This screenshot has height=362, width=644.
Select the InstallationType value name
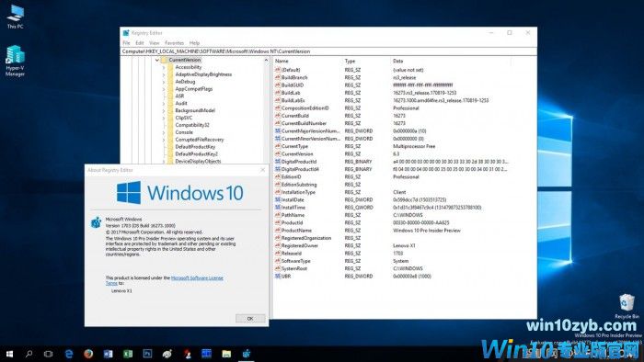pos(298,192)
